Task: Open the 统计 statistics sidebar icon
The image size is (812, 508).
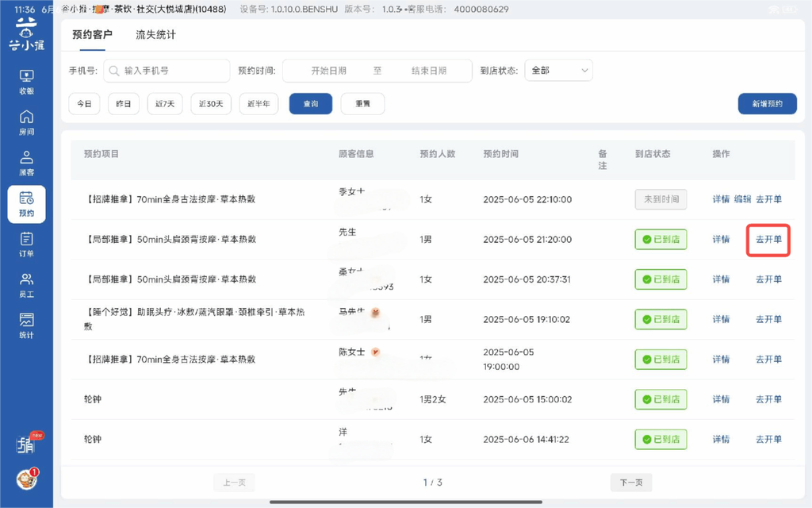Action: click(x=26, y=326)
